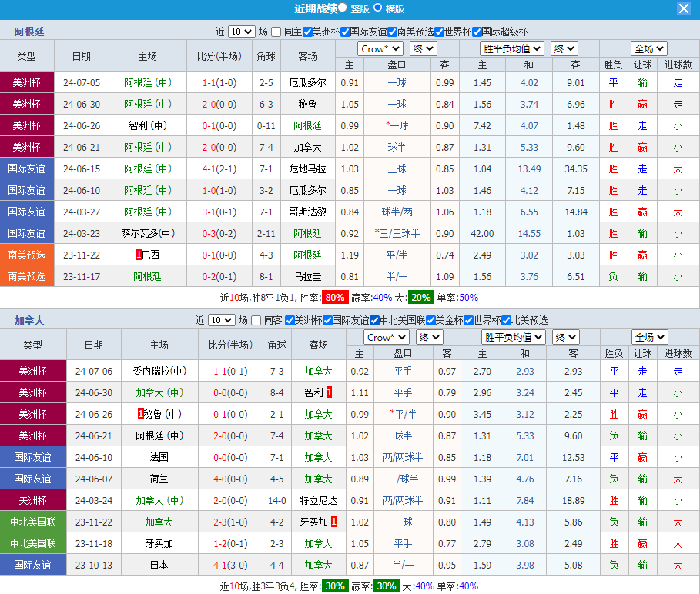Enable the 同主 checkbox for Argentina

pos(276,32)
